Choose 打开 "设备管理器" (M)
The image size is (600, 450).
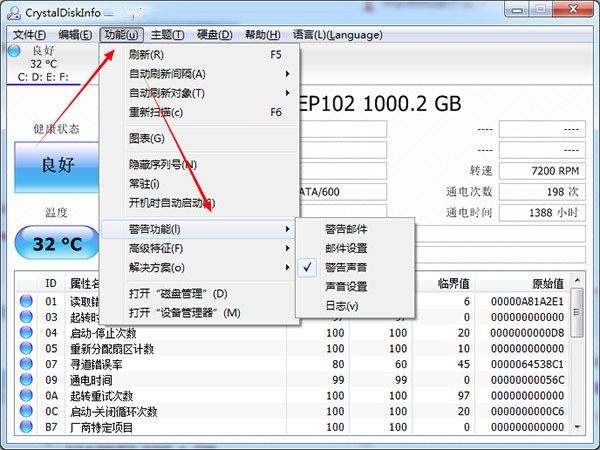click(x=199, y=313)
